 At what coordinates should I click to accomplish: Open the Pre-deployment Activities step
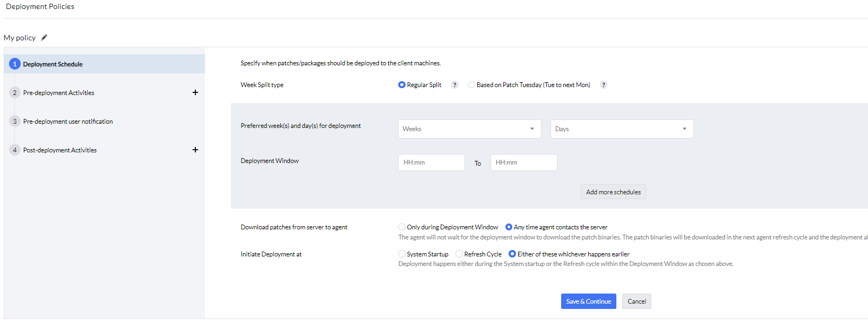(58, 93)
